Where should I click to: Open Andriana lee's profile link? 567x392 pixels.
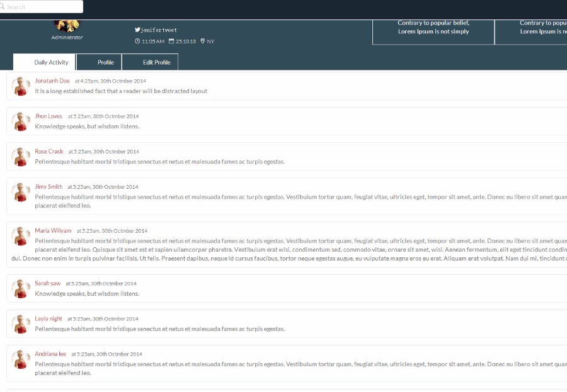tap(50, 354)
